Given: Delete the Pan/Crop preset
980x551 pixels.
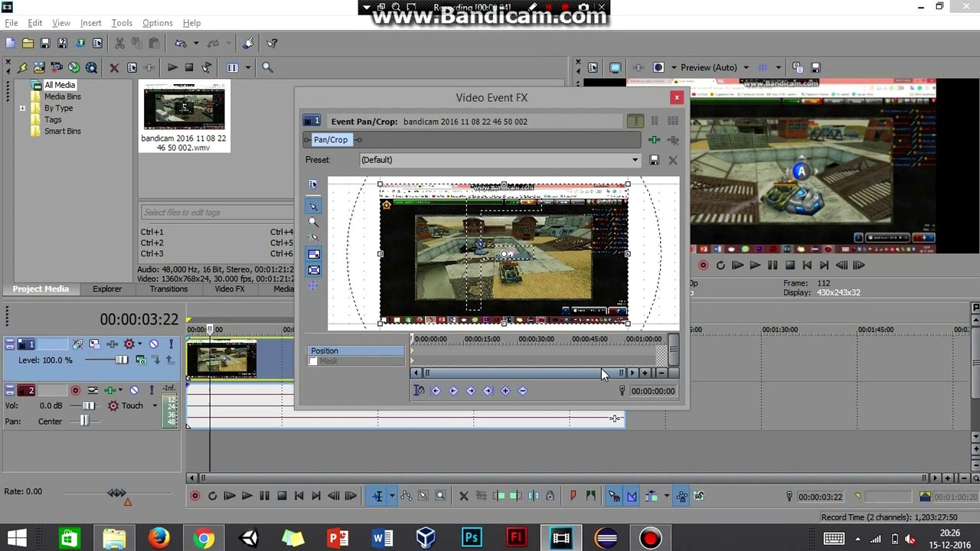Looking at the screenshot, I should 672,160.
